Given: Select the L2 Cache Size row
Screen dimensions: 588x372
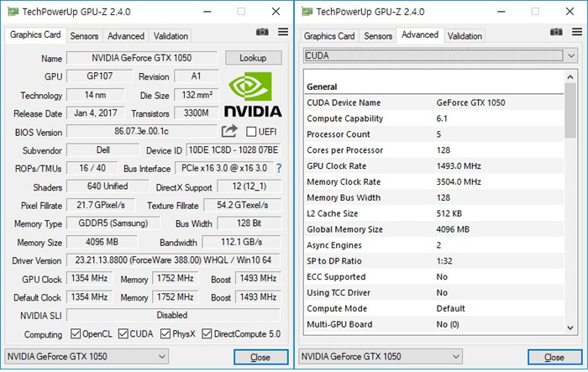Looking at the screenshot, I should (433, 213).
